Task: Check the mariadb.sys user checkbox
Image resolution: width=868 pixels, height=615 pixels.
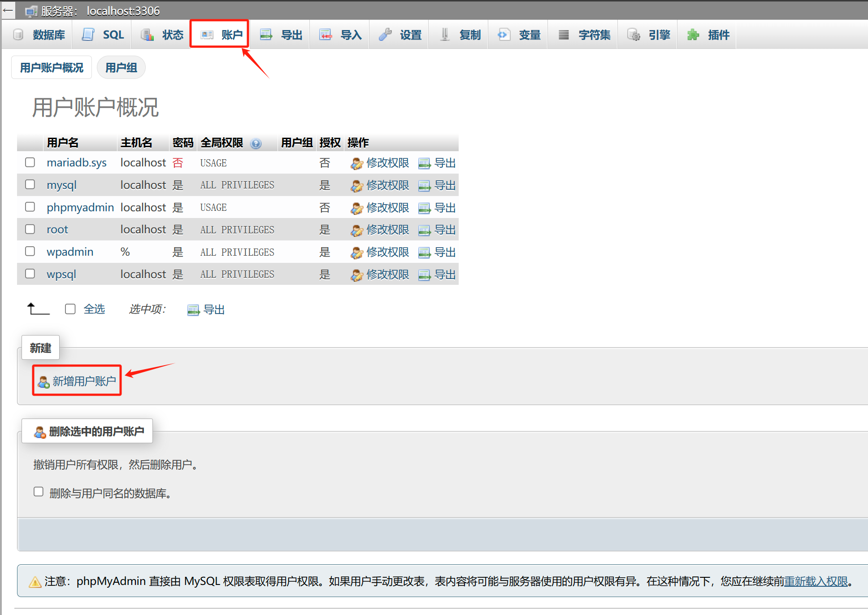Action: [30, 162]
